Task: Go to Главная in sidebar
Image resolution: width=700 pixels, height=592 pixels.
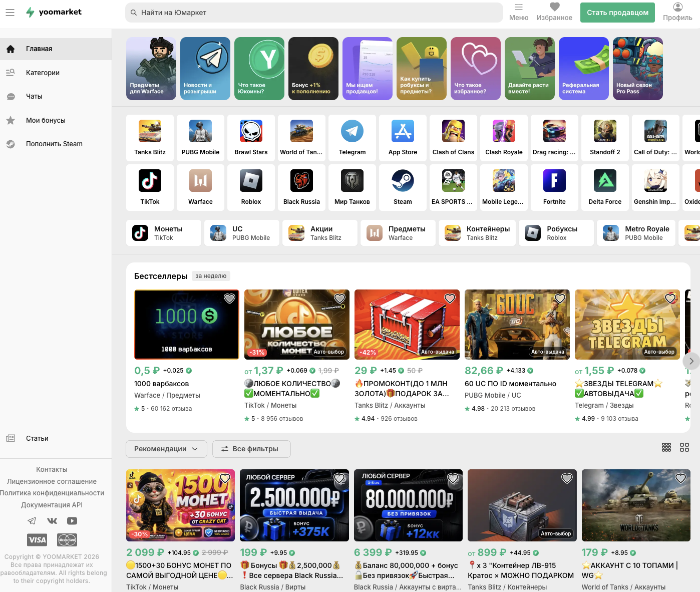Action: 56,49
